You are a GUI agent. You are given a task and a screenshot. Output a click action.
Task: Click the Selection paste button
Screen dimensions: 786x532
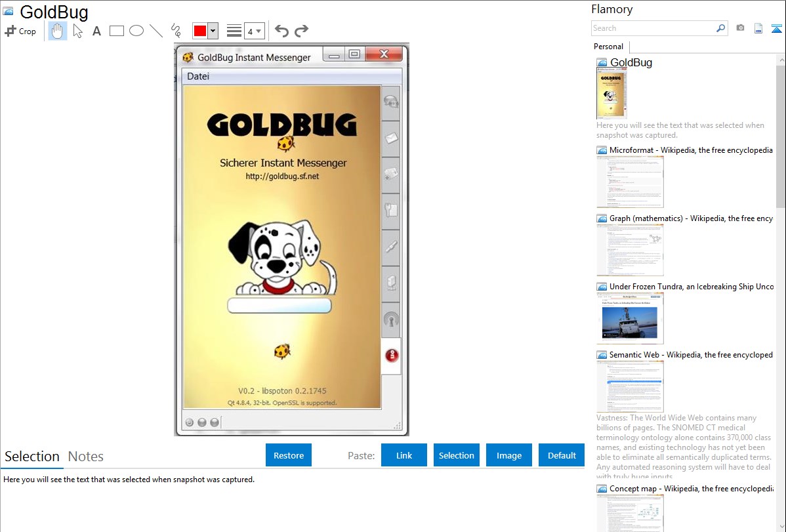coord(457,455)
